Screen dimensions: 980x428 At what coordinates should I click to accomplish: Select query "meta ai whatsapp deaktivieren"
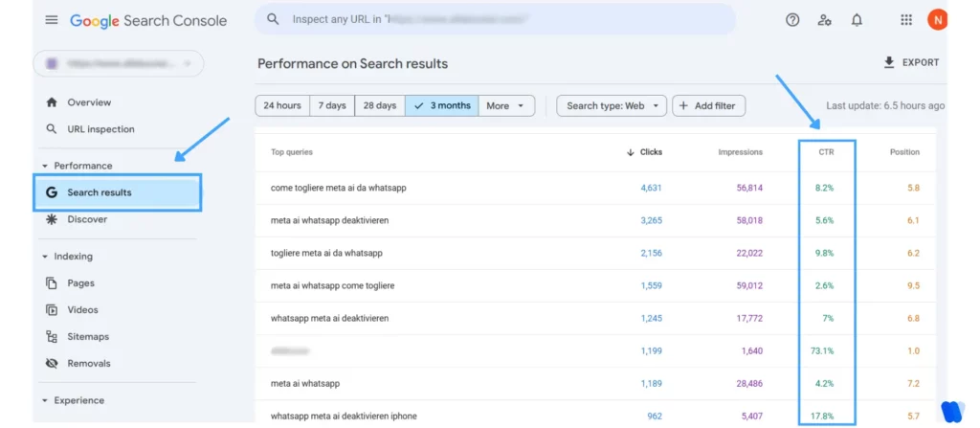click(x=330, y=220)
